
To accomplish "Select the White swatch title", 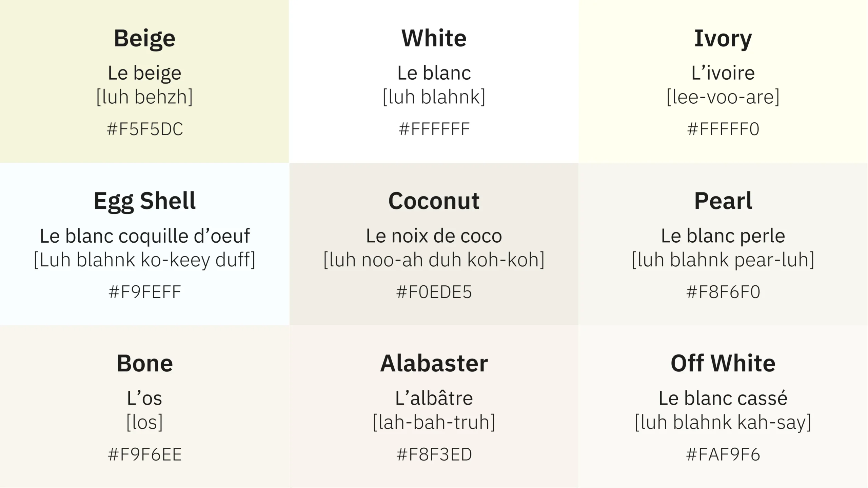I will pyautogui.click(x=434, y=38).
